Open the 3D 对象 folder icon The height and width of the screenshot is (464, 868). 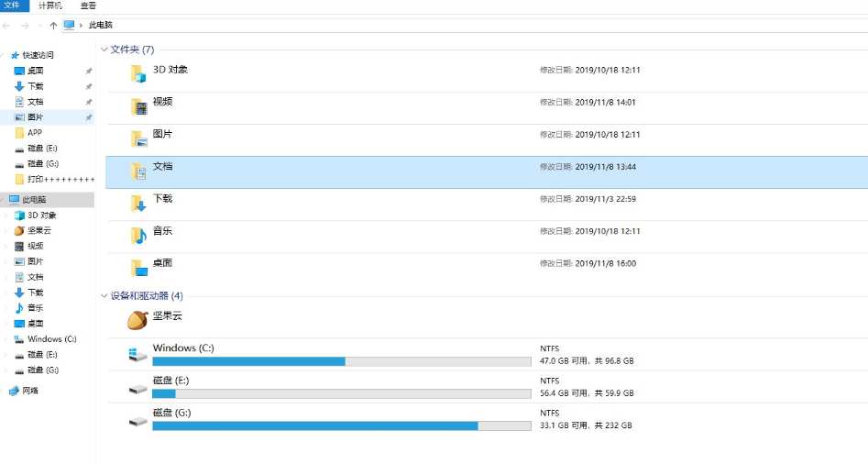(138, 74)
